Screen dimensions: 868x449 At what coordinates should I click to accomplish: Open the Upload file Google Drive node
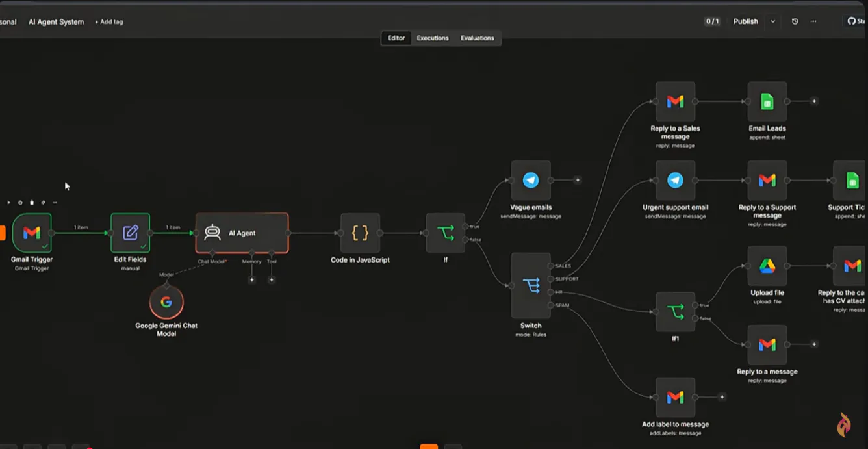[767, 266]
